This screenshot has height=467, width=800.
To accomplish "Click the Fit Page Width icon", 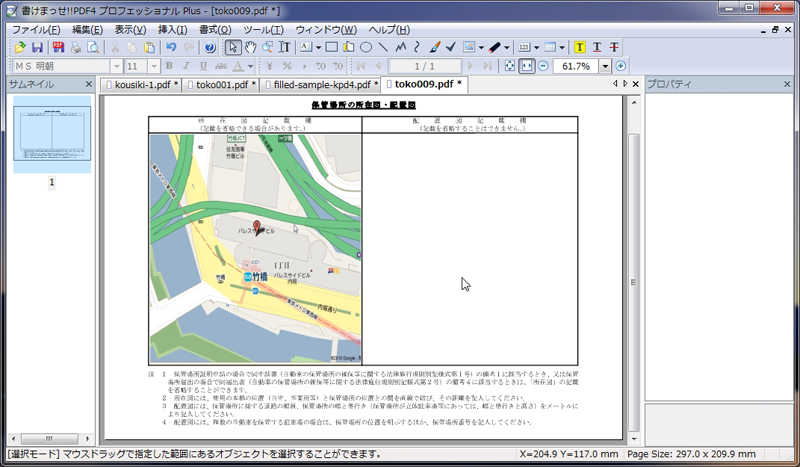I will [527, 66].
